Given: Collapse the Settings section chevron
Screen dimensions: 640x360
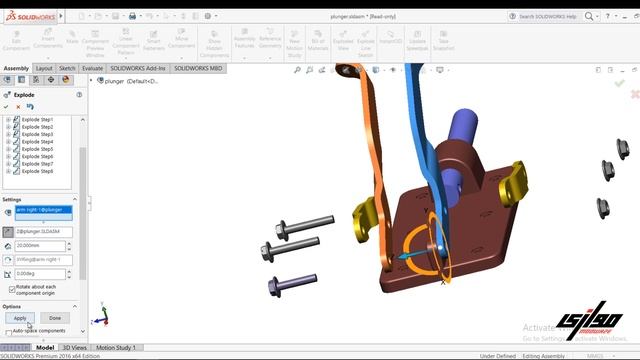Looking at the screenshot, I should click(75, 199).
